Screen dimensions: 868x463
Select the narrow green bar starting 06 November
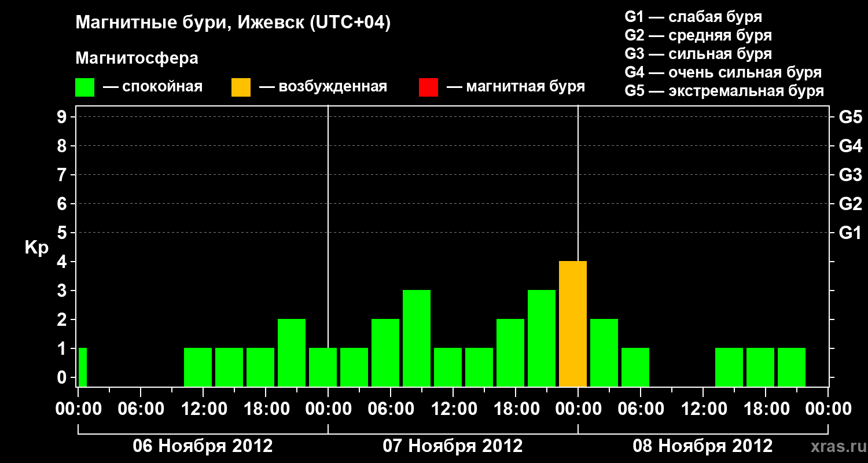82,368
